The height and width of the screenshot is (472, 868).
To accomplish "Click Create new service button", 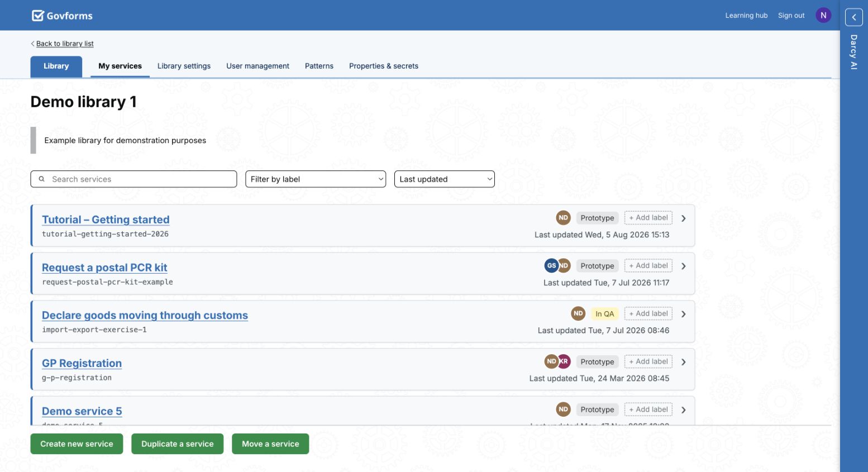I will (77, 444).
